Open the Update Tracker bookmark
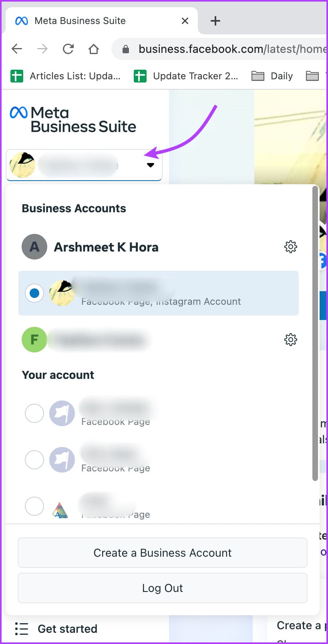The width and height of the screenshot is (328, 644). (x=186, y=76)
